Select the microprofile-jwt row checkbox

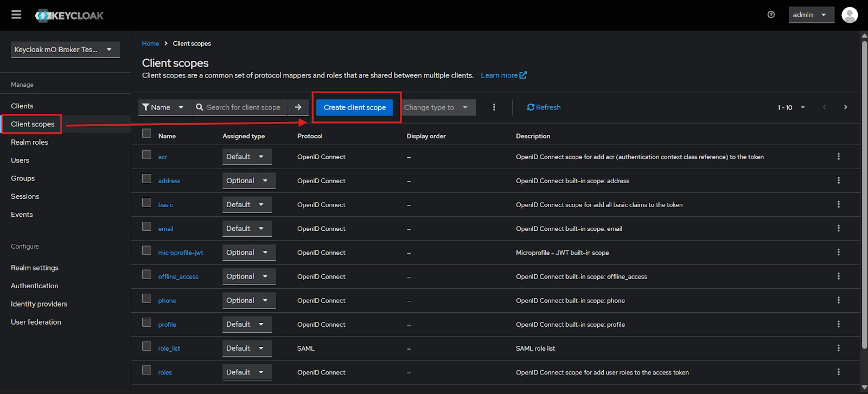(x=146, y=250)
